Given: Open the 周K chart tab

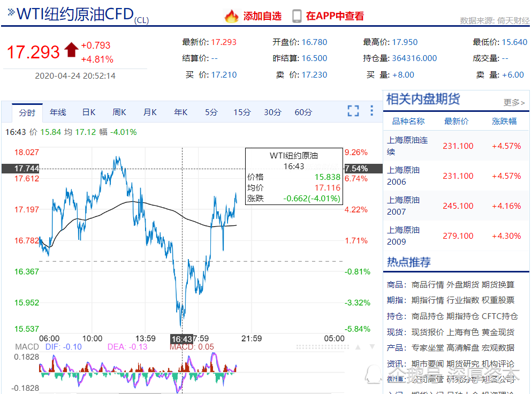Looking at the screenshot, I should click(x=119, y=112).
